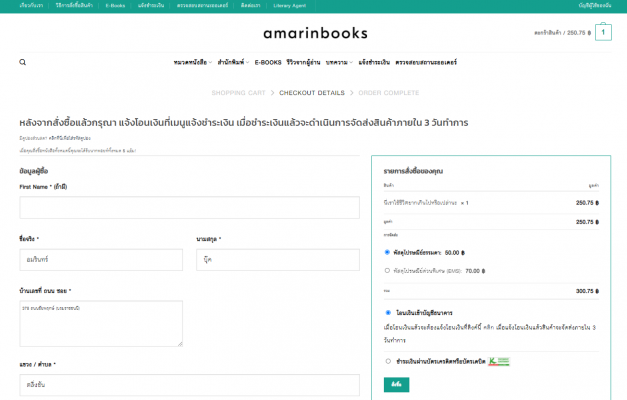Click the search magnifier icon
This screenshot has width=627, height=400.
tap(22, 62)
